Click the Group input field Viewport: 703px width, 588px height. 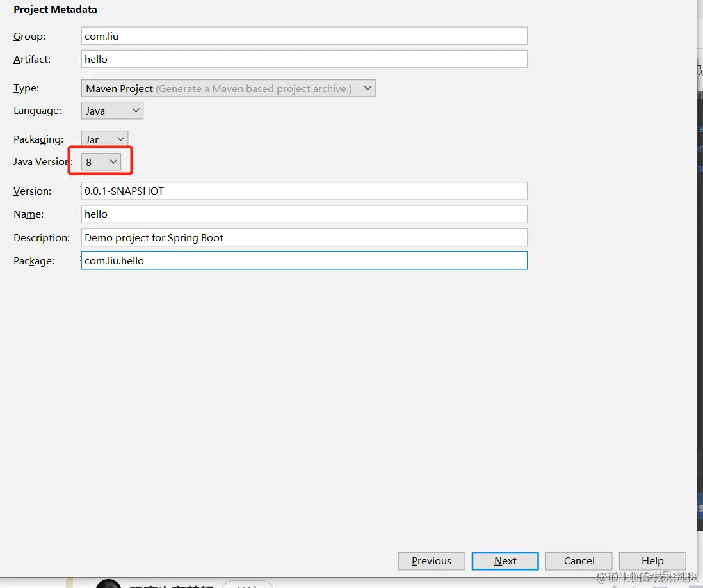pyautogui.click(x=304, y=36)
